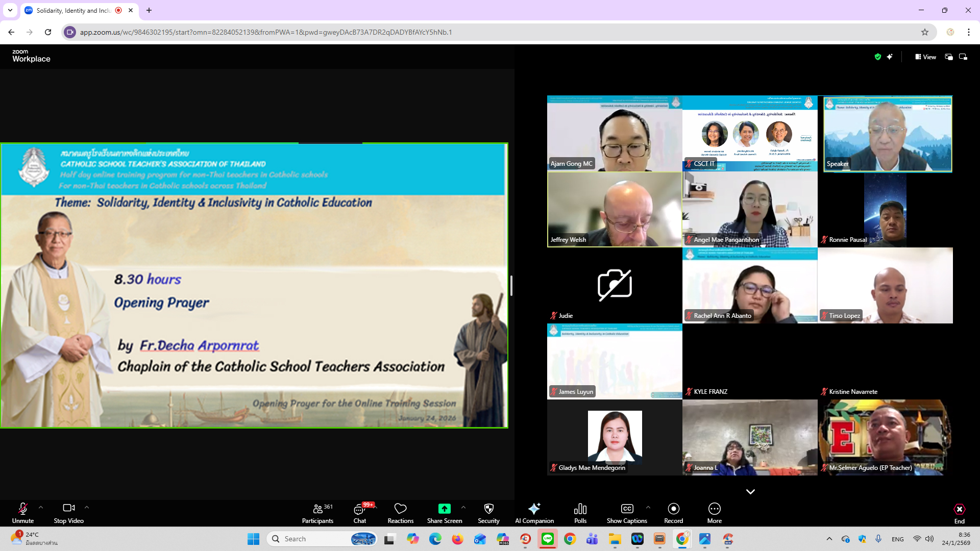Image resolution: width=980 pixels, height=551 pixels.
Task: Click the divider handle beside the shared screen
Action: pos(511,285)
